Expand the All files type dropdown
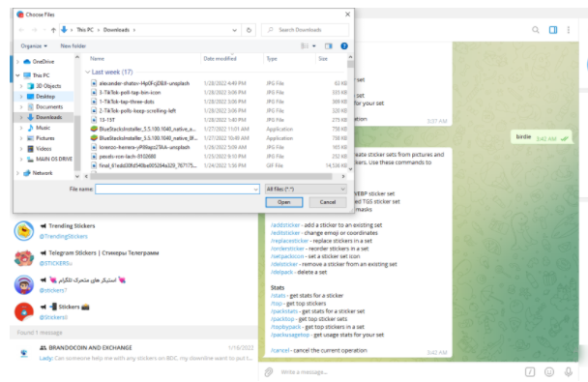 pyautogui.click(x=306, y=189)
